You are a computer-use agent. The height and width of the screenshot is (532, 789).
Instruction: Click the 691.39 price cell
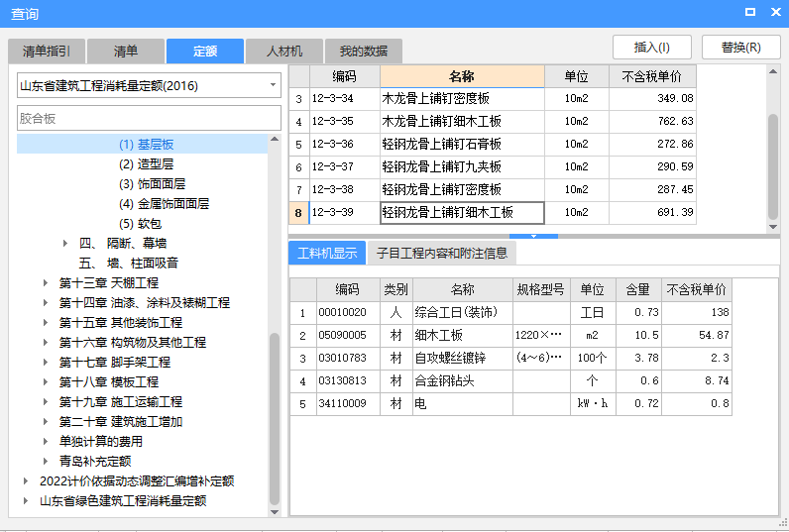[x=652, y=212]
